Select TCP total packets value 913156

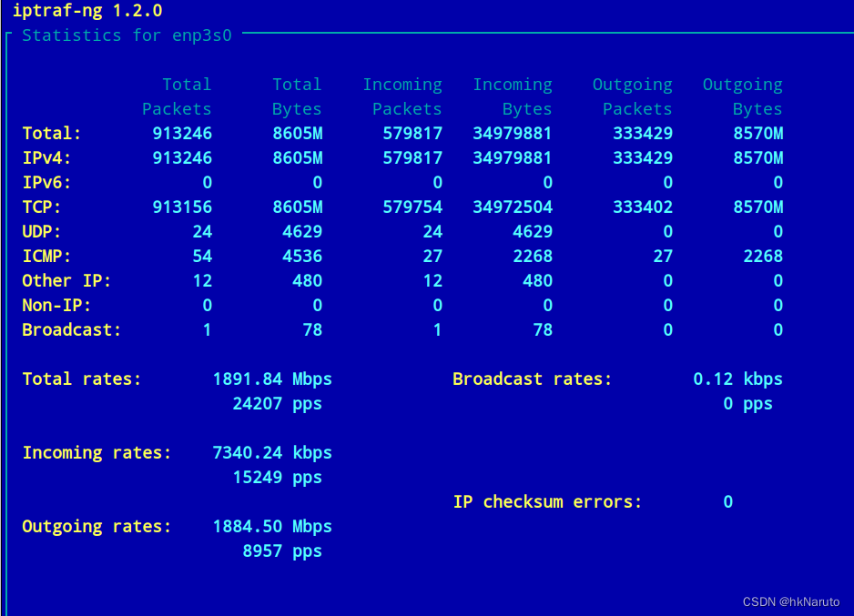click(x=182, y=207)
